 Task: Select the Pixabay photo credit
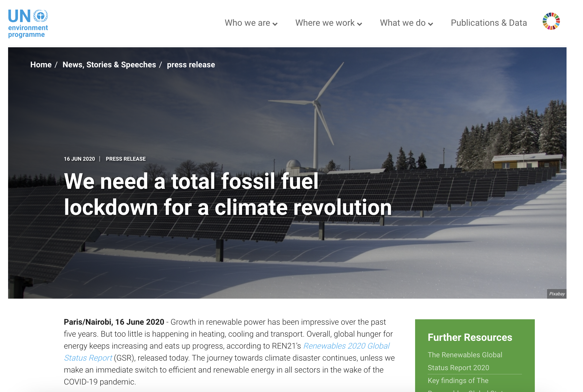pyautogui.click(x=557, y=294)
